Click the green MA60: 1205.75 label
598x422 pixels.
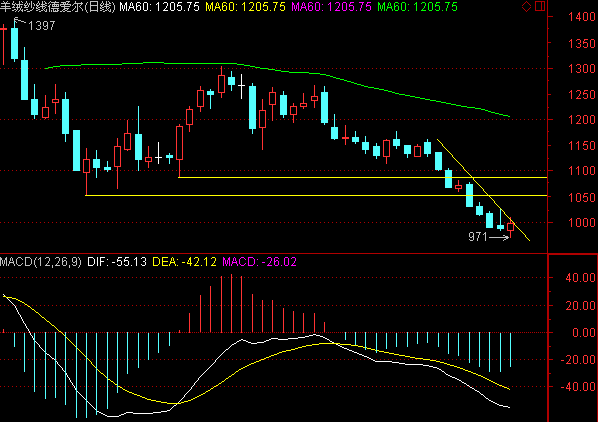click(x=417, y=6)
